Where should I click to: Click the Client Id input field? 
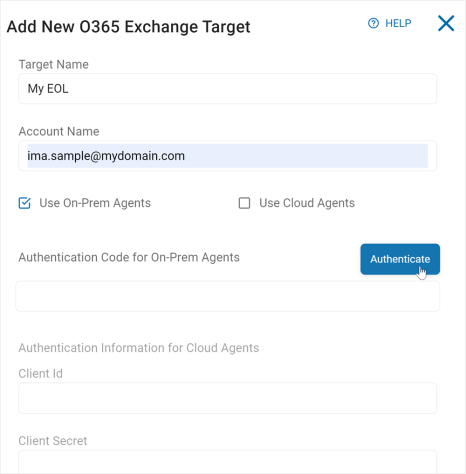pyautogui.click(x=228, y=398)
